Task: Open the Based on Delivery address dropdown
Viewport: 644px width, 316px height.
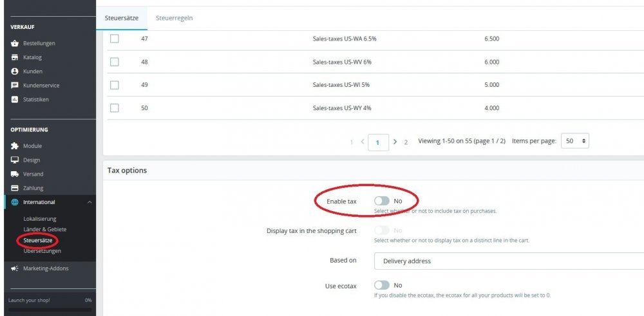Action: coord(509,261)
